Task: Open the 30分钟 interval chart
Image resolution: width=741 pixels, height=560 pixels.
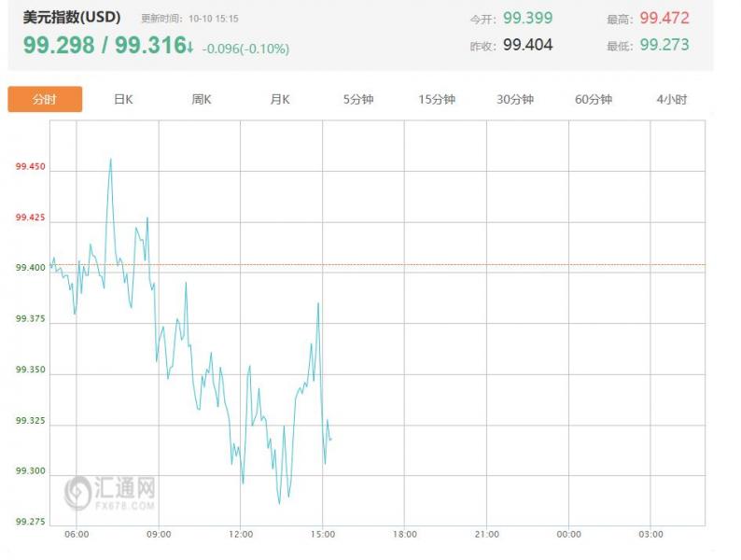Action: coord(515,100)
